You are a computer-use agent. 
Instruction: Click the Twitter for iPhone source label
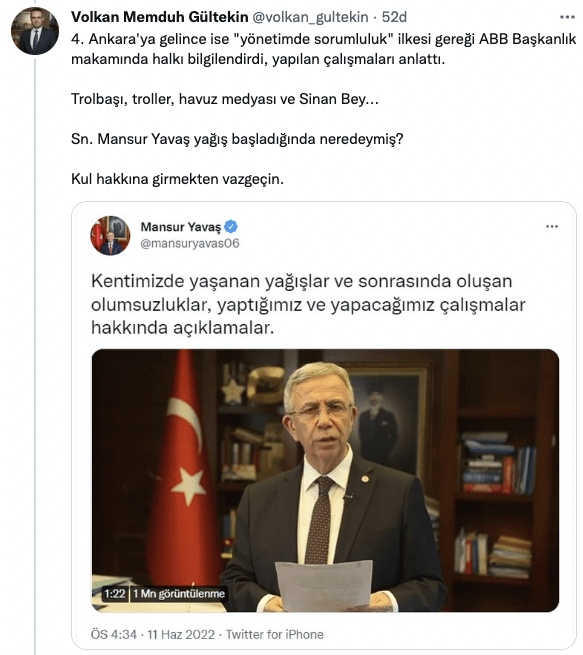tap(275, 635)
